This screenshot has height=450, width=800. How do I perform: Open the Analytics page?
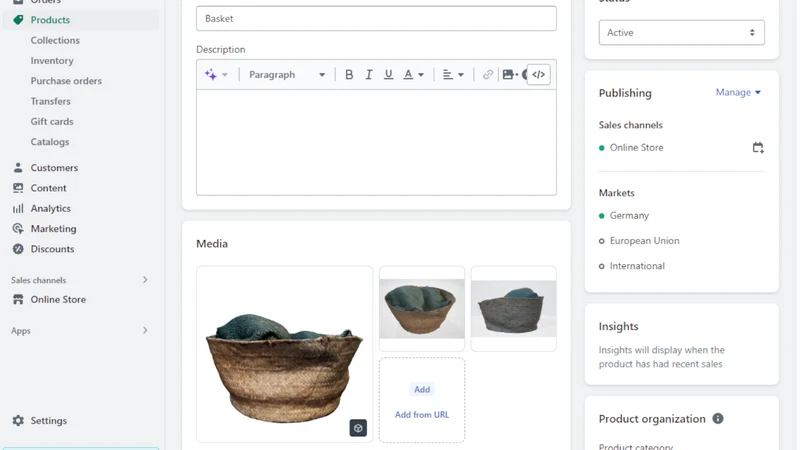[x=51, y=208]
